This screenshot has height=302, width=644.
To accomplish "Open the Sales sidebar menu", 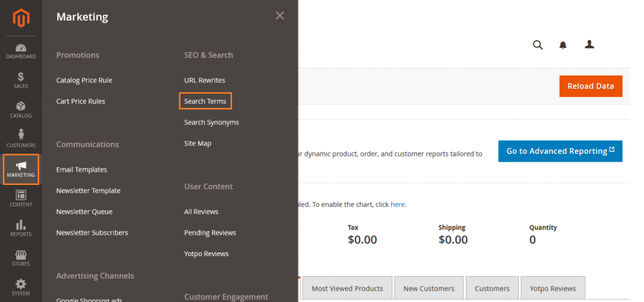I will 21,80.
